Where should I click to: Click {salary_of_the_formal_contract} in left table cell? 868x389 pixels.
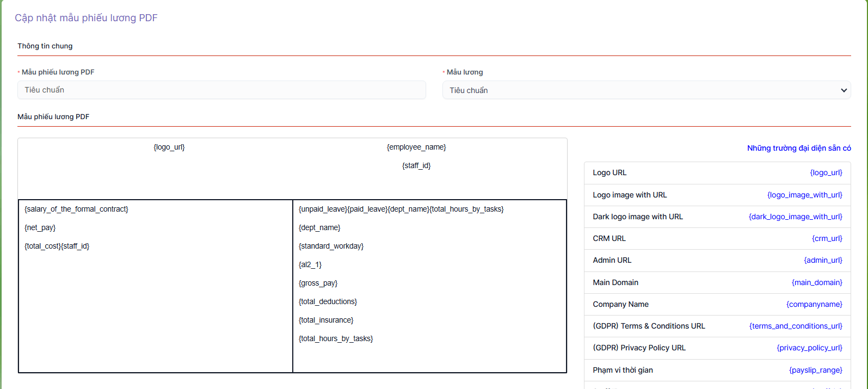pos(76,209)
